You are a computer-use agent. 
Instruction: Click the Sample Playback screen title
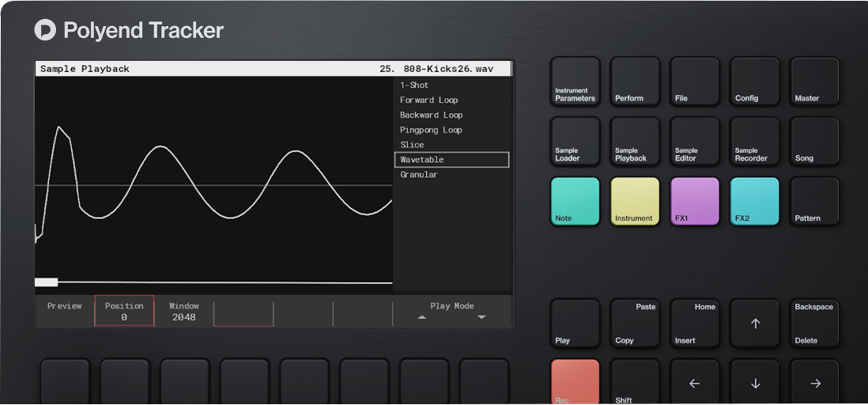click(x=85, y=70)
